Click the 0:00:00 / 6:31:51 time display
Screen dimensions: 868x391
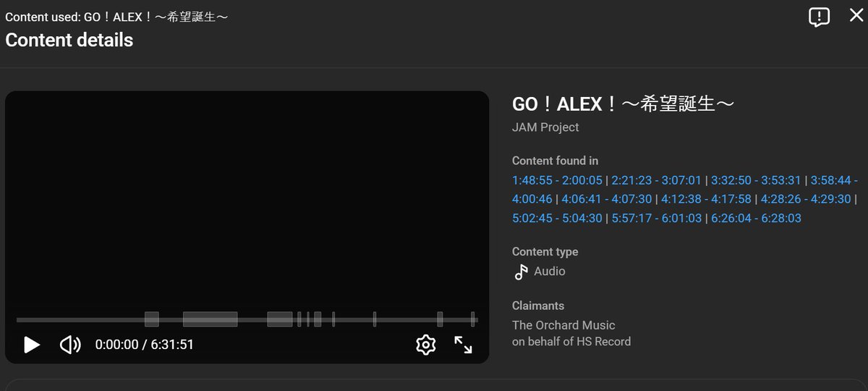(145, 345)
